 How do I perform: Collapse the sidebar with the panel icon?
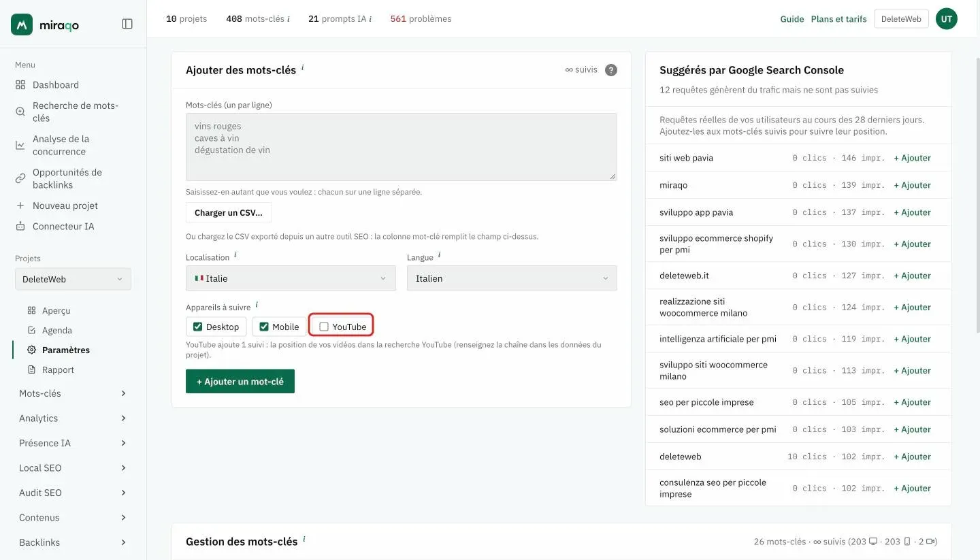(x=127, y=24)
